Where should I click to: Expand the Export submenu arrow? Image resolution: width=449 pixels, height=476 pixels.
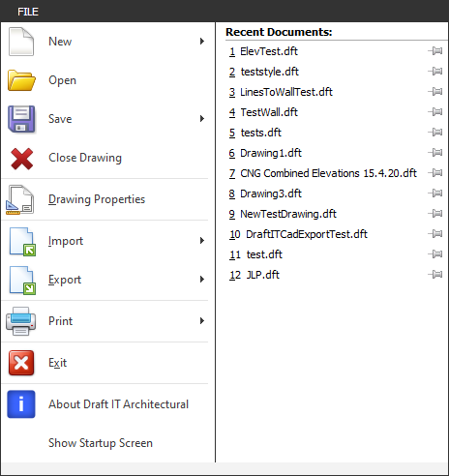click(202, 280)
